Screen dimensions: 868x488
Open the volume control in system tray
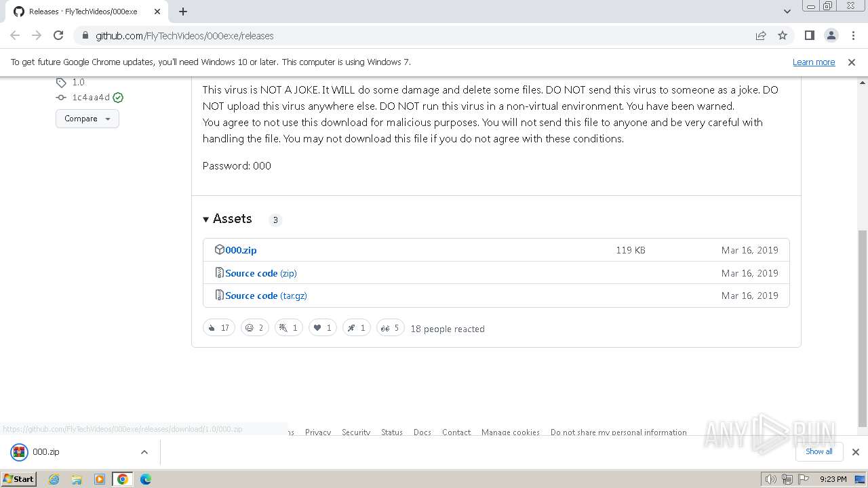pos(771,479)
